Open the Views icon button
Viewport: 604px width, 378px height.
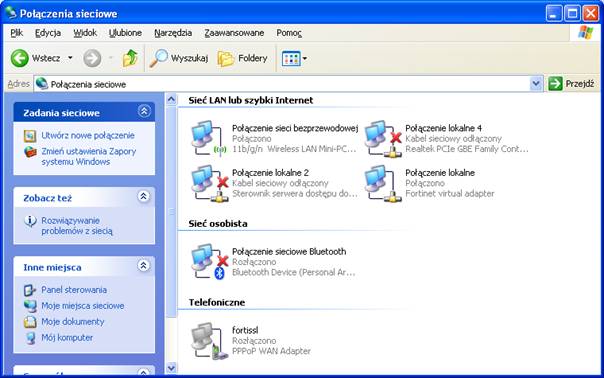pos(291,59)
